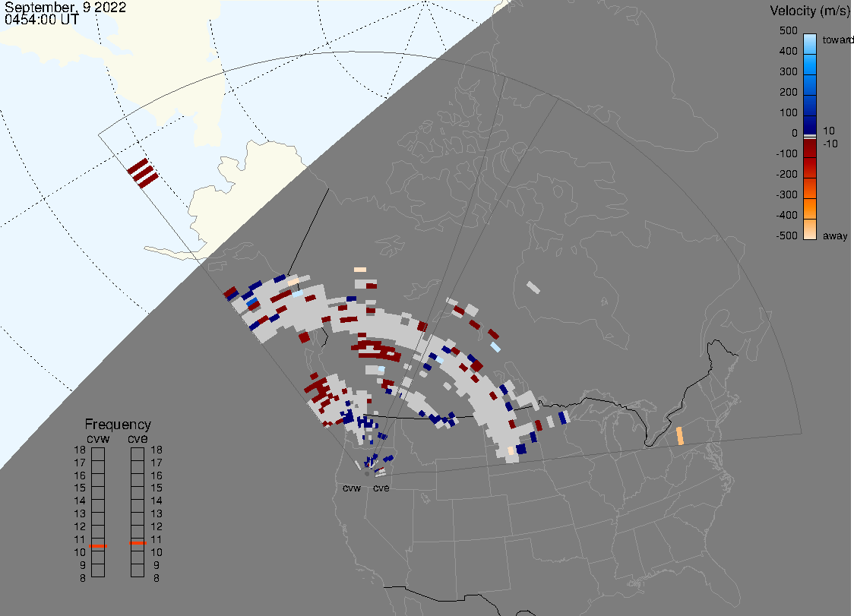Click the -200 tick label on velocity scale
Screen dimensions: 854x616
point(786,174)
